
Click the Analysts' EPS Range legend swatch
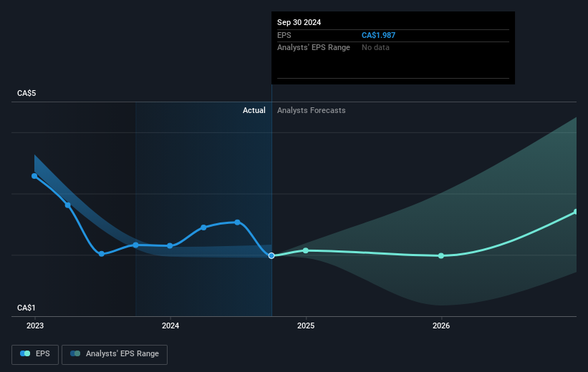[75, 353]
